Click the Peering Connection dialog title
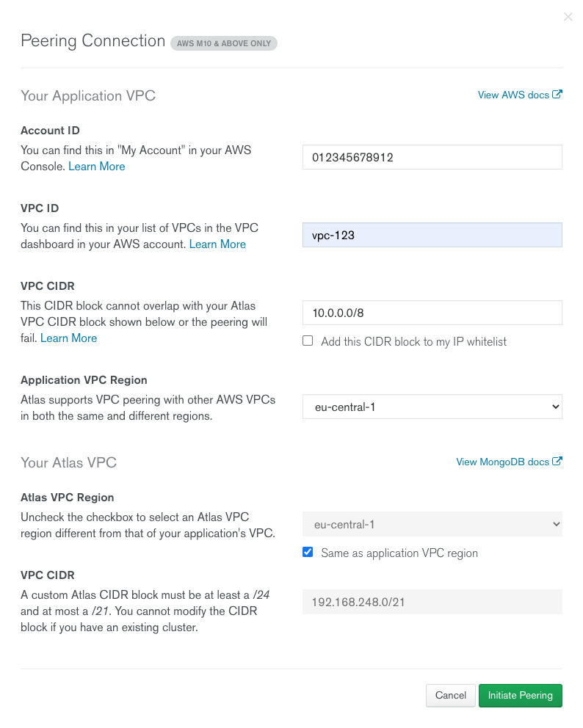Image resolution: width=583 pixels, height=728 pixels. (x=93, y=41)
